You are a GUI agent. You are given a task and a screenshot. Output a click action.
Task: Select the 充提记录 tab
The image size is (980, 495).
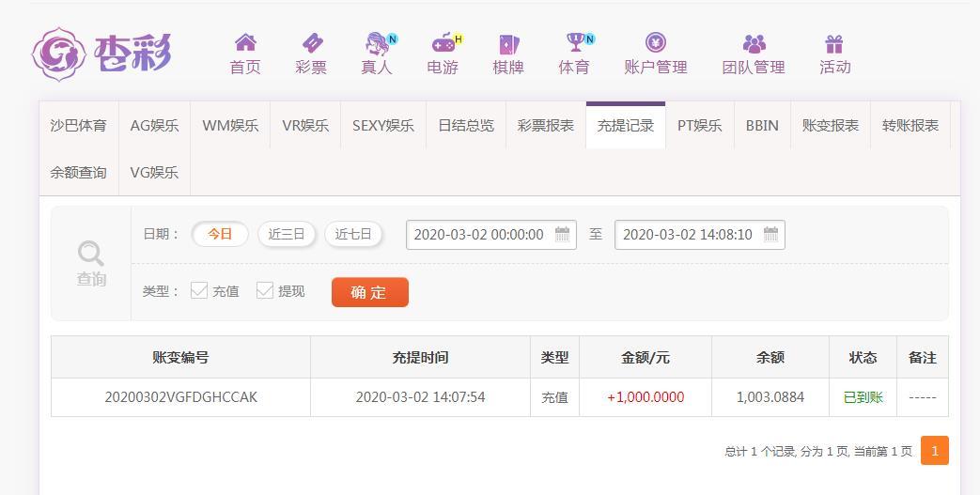[x=626, y=126]
